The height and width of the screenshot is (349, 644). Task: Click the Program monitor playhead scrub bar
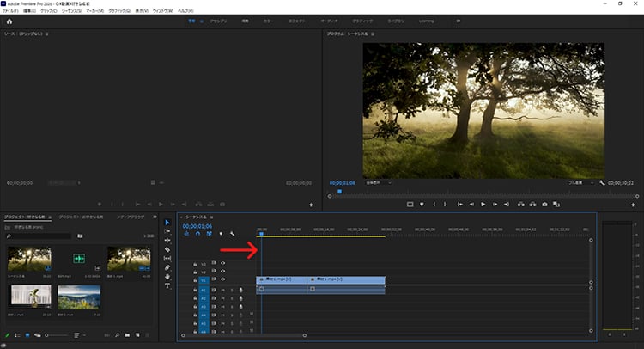[483, 196]
